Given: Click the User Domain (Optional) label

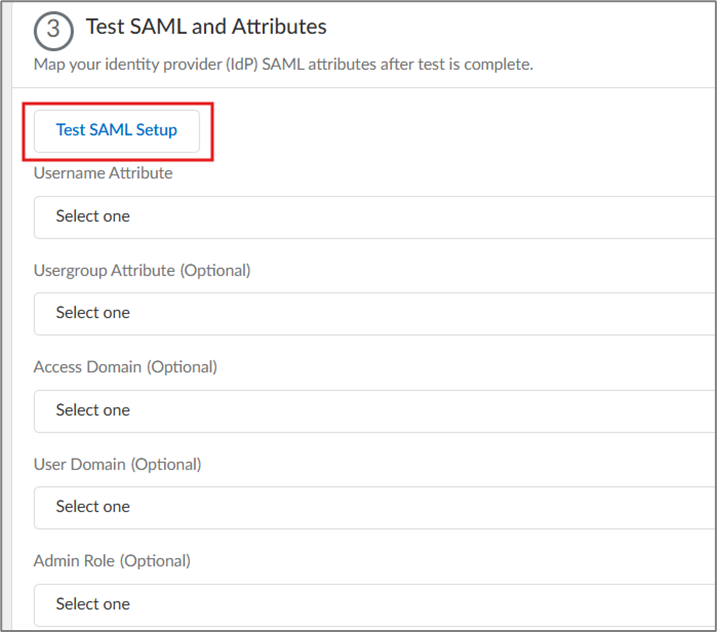Looking at the screenshot, I should tap(117, 464).
